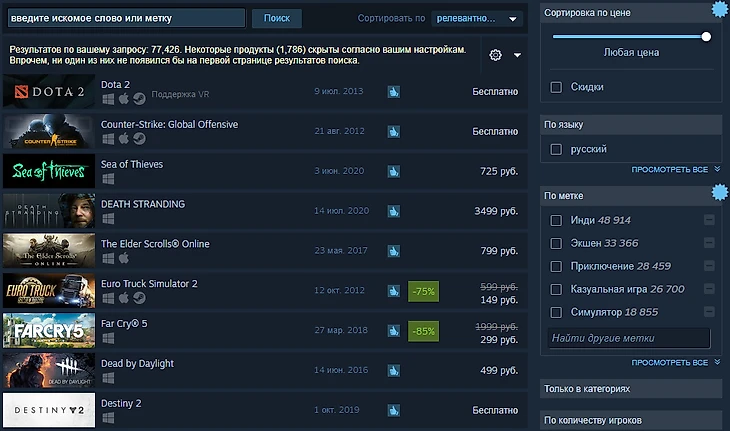Collapse the По языку section header
Screen dimensions: 730x431
tap(631, 125)
